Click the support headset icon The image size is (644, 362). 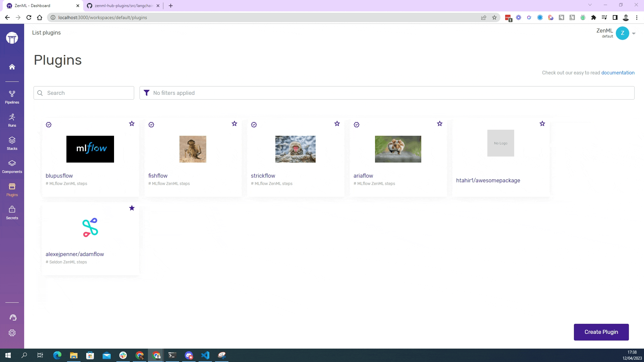13,317
